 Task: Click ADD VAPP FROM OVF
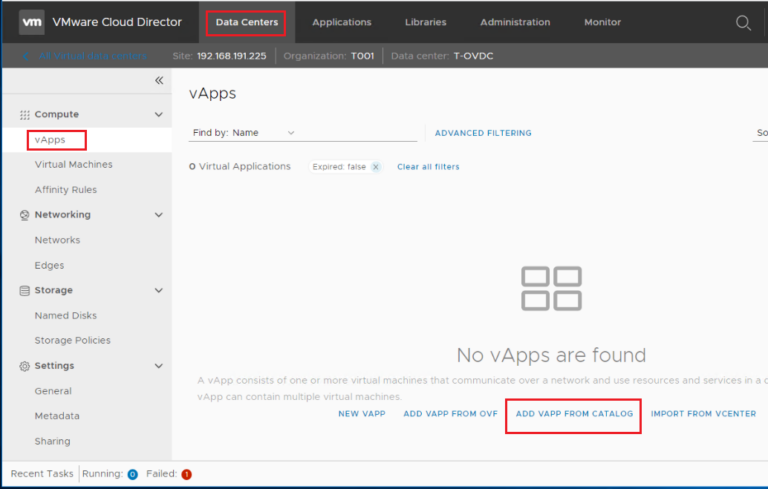pos(450,414)
